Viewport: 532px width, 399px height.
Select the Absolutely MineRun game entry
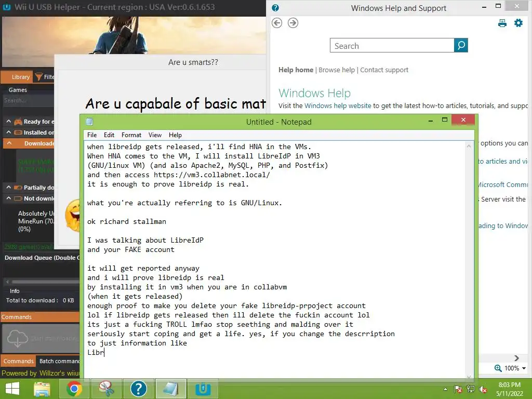(x=36, y=221)
